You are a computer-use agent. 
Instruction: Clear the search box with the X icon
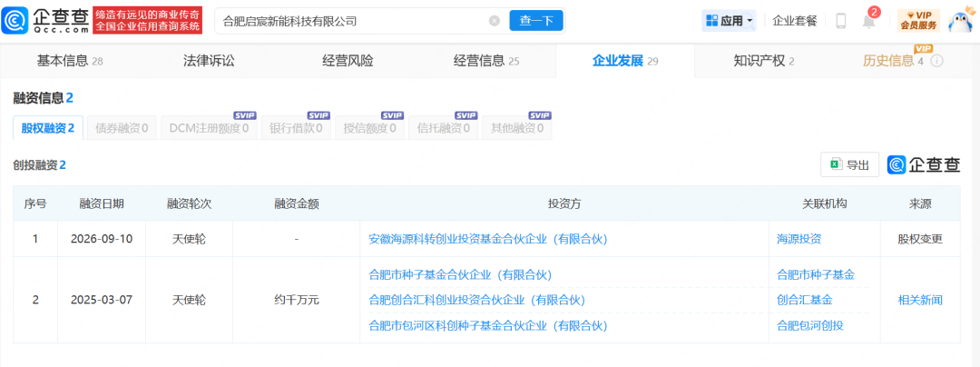495,21
